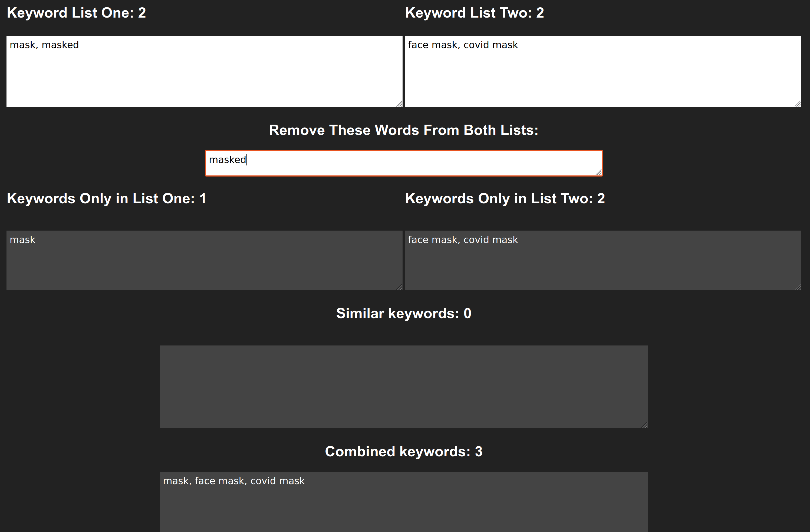Image resolution: width=810 pixels, height=532 pixels.
Task: Click 'Keywords Only in List Two: 2' heading
Action: [505, 199]
